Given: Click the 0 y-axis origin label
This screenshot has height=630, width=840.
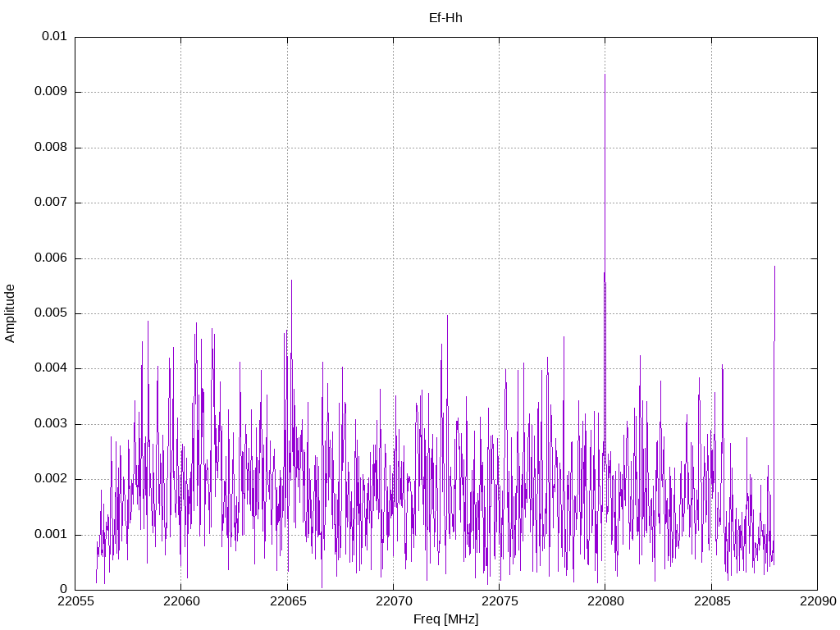Looking at the screenshot, I should click(x=63, y=590).
